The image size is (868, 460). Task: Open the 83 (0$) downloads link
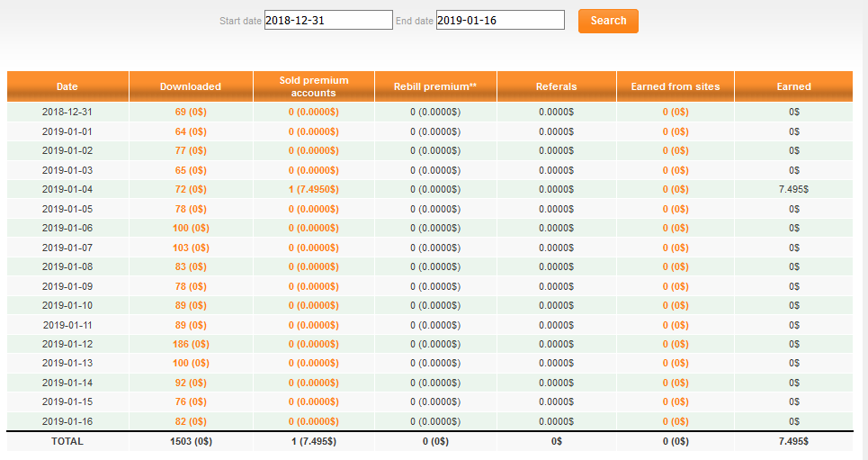[x=191, y=266]
